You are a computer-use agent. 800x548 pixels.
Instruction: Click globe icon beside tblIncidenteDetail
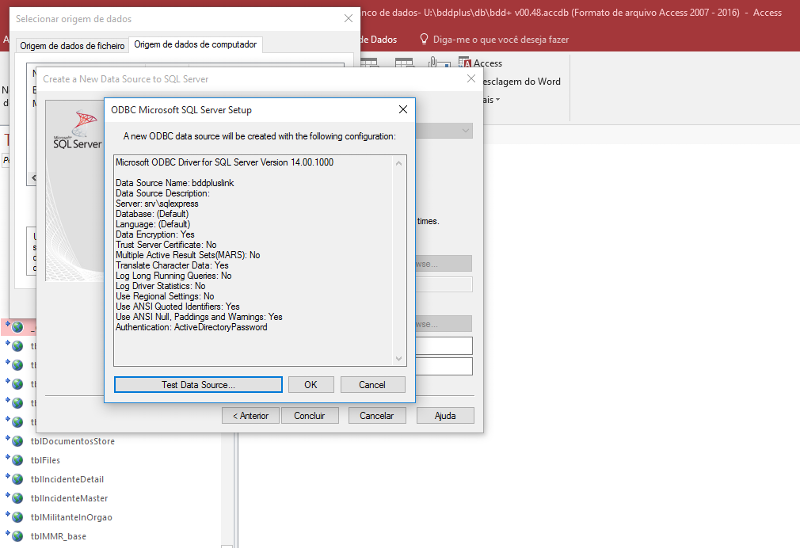(x=17, y=479)
